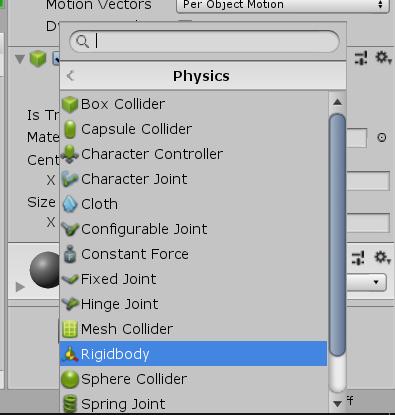Image resolution: width=395 pixels, height=415 pixels.
Task: Click the Hinge Joint icon
Action: coord(70,304)
